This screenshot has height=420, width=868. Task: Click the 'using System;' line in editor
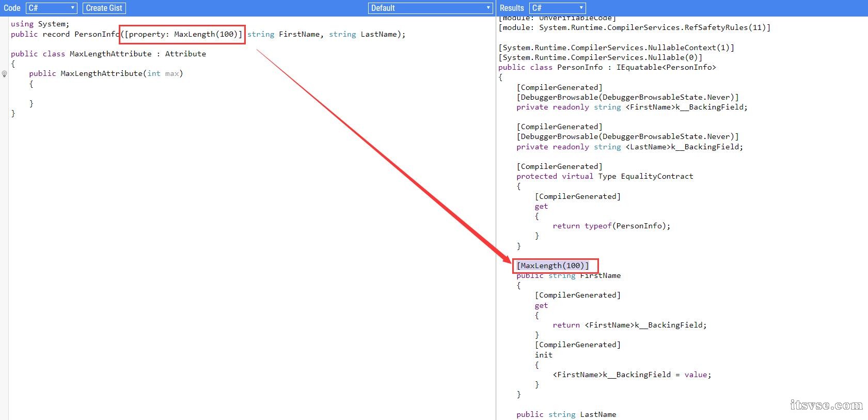click(40, 24)
